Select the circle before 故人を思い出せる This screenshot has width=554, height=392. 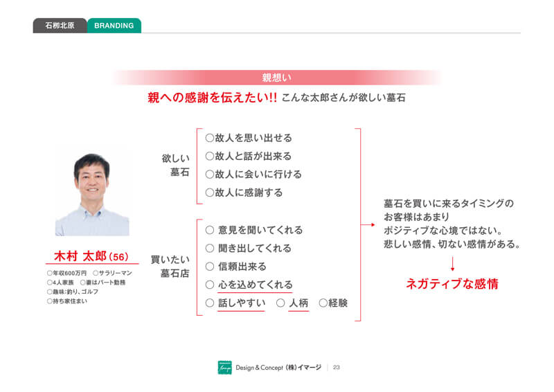[210, 138]
